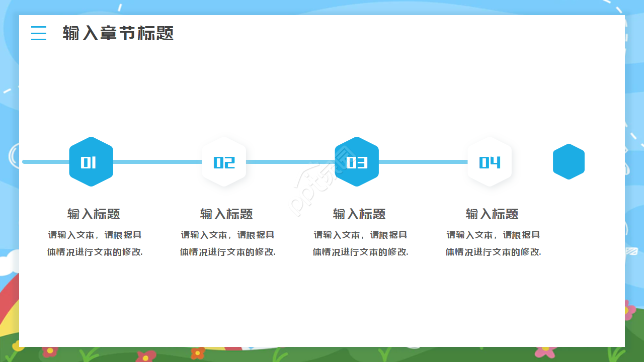Select the description text below the 01 heading

point(95,243)
